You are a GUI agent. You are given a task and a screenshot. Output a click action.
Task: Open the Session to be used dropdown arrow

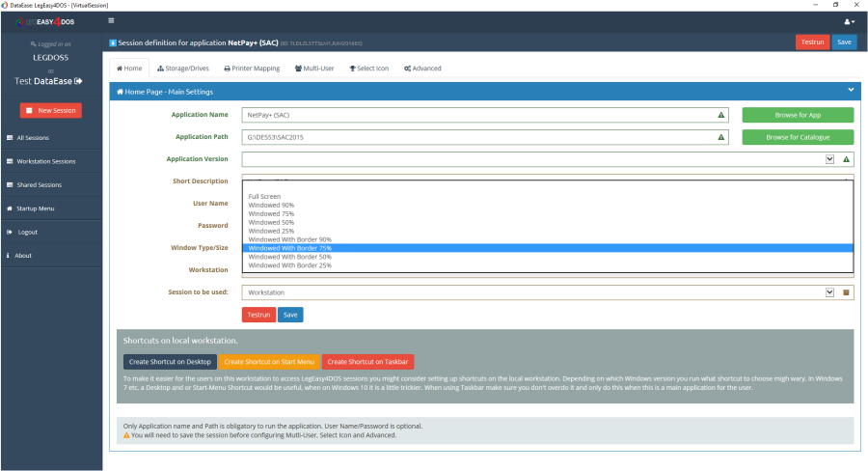tap(829, 292)
